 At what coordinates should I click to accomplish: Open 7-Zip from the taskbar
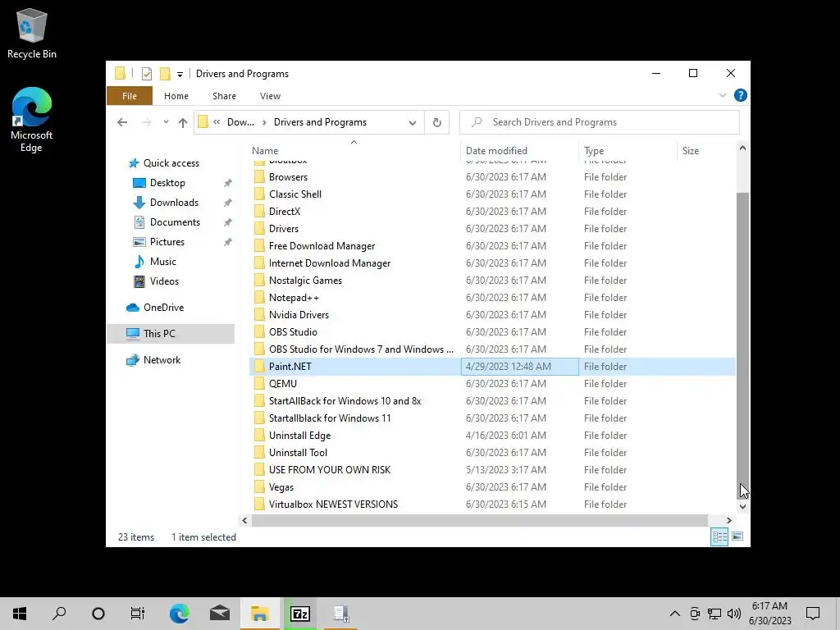(x=300, y=614)
